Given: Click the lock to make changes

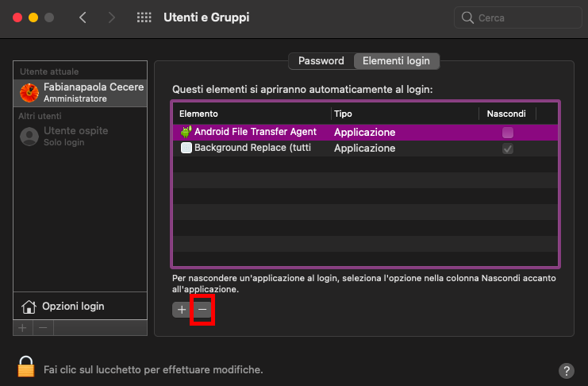Looking at the screenshot, I should point(26,366).
